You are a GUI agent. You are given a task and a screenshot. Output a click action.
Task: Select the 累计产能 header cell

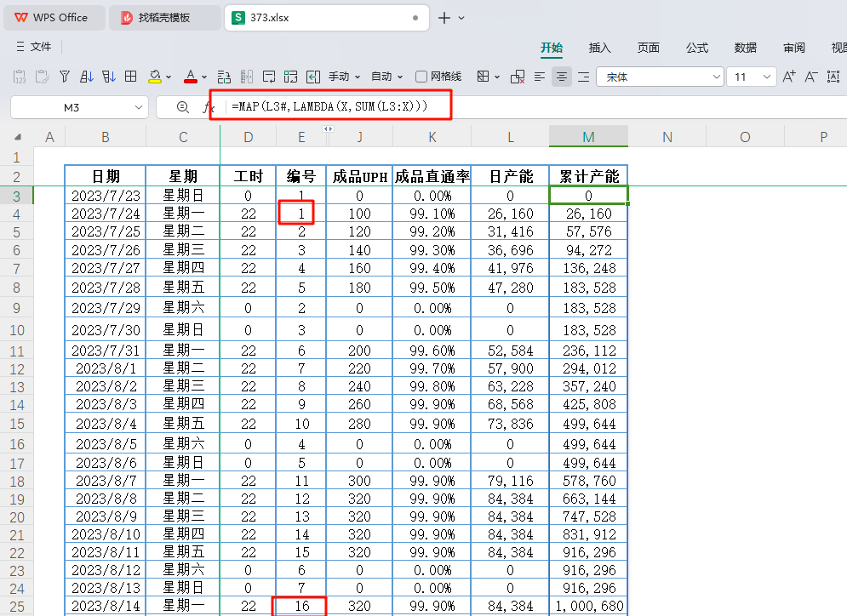(588, 176)
